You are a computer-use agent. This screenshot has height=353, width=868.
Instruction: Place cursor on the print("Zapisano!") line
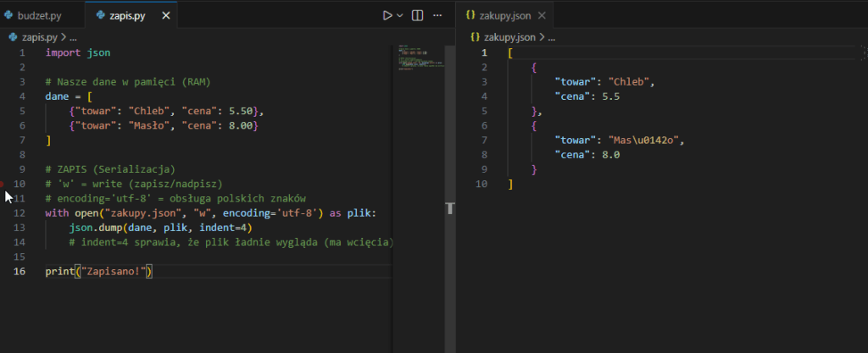[97, 271]
